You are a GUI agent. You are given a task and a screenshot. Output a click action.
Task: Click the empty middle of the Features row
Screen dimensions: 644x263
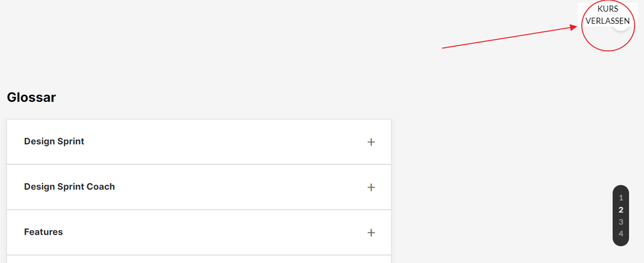213,232
